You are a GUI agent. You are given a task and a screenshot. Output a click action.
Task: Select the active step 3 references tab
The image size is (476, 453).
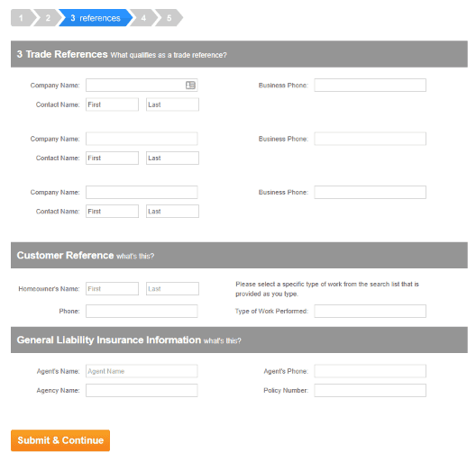[96, 18]
